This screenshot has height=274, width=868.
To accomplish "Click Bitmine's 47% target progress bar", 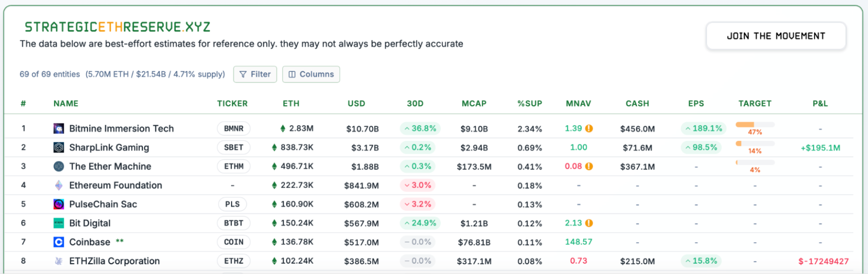I will coord(755,124).
